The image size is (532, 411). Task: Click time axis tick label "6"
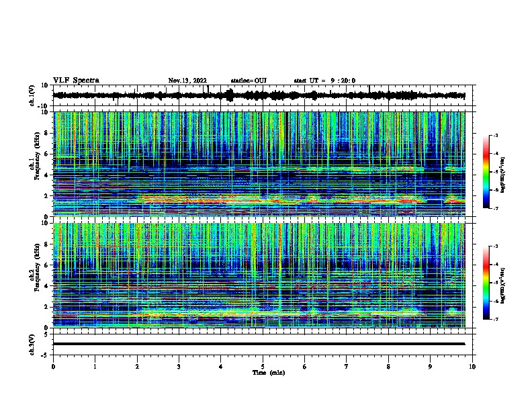tap(305, 367)
